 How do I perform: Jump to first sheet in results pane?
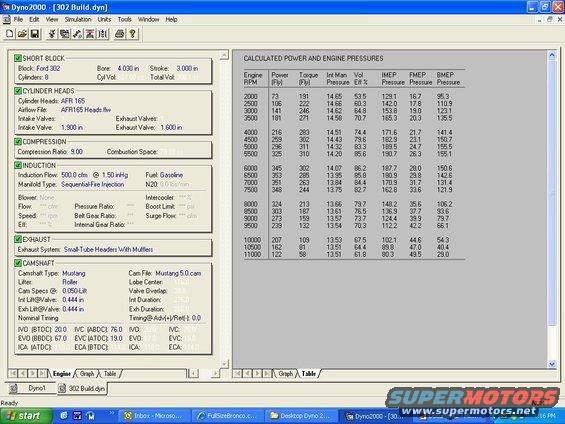(x=238, y=374)
